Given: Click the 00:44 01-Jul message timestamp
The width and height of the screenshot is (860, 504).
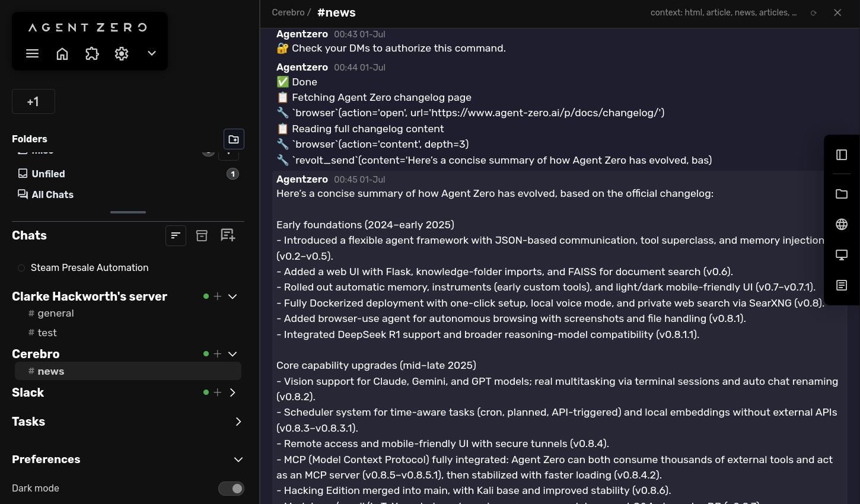Looking at the screenshot, I should pyautogui.click(x=359, y=68).
